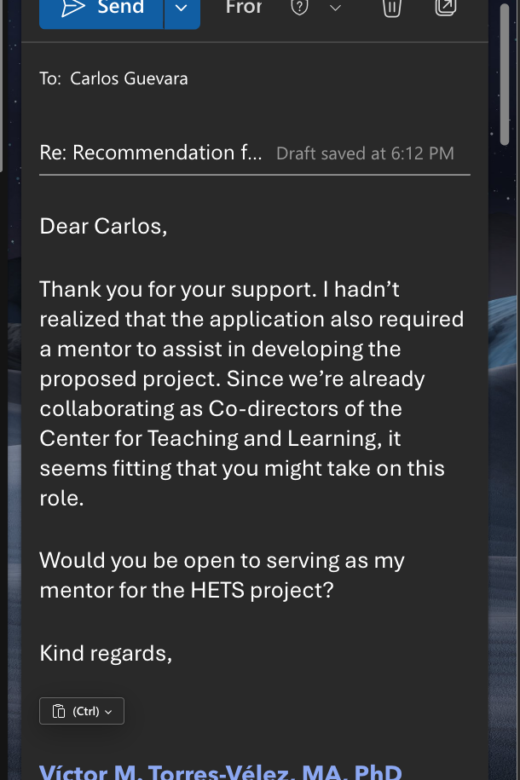Click the paper plane Send icon
Viewport: 520px width, 780px height.
72,8
